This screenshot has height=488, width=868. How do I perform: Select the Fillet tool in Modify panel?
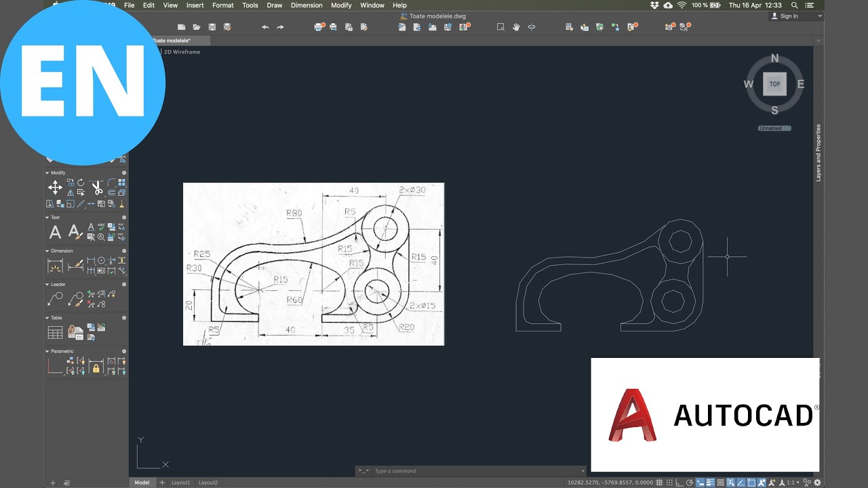point(111,182)
